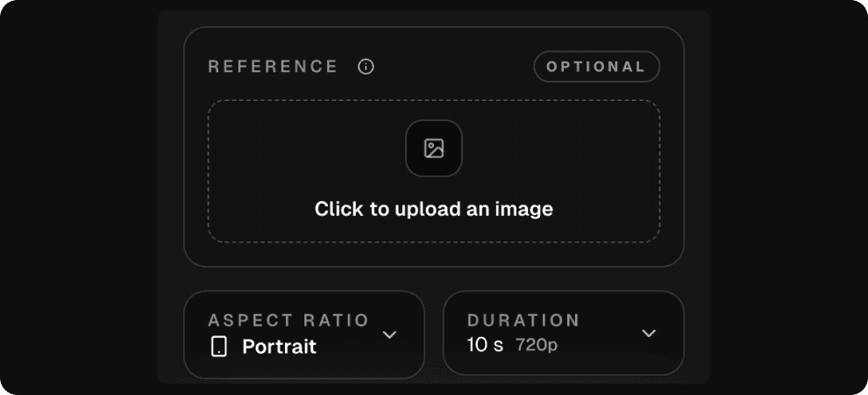This screenshot has height=395, width=868.
Task: Expand the Duration chevron arrow
Action: (x=649, y=334)
